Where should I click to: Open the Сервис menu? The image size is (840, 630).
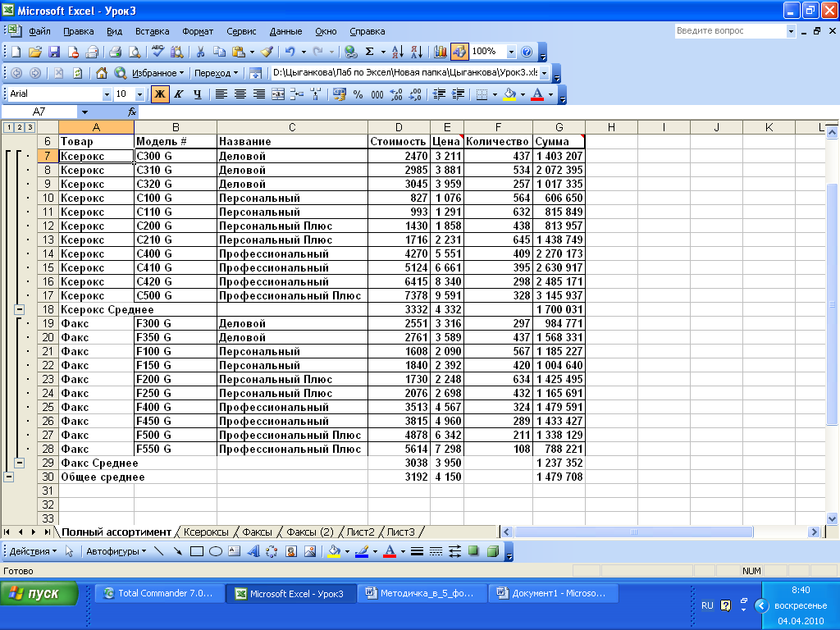[x=241, y=32]
